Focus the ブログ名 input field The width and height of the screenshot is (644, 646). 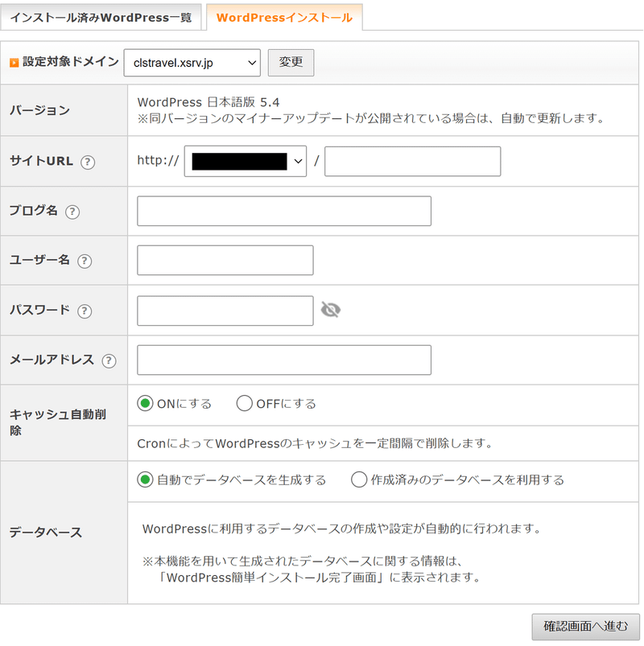(284, 211)
